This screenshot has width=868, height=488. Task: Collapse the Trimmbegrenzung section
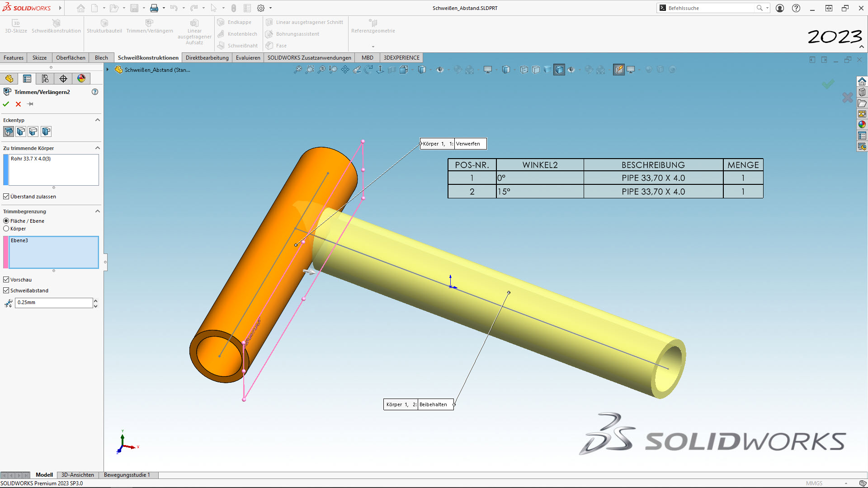pyautogui.click(x=97, y=211)
